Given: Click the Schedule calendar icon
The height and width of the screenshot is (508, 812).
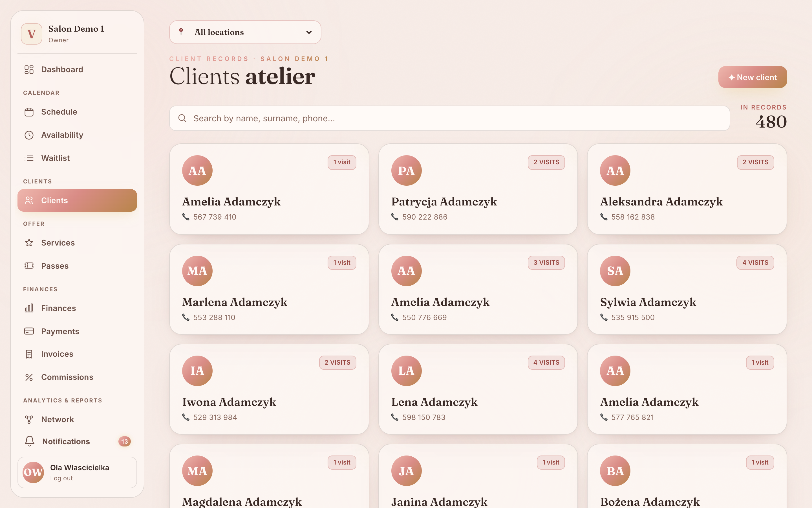Looking at the screenshot, I should pyautogui.click(x=29, y=112).
